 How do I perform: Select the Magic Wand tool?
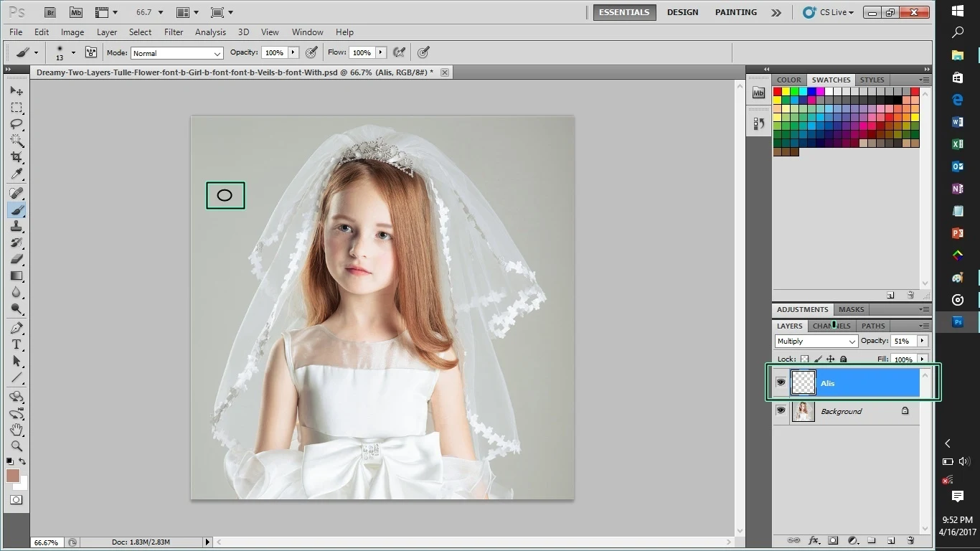[17, 141]
